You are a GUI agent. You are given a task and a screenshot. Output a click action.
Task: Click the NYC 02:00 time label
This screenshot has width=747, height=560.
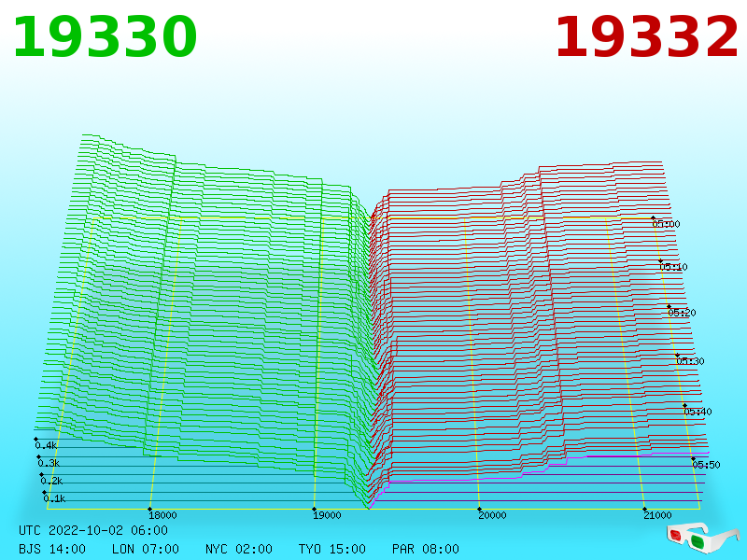[239, 549]
